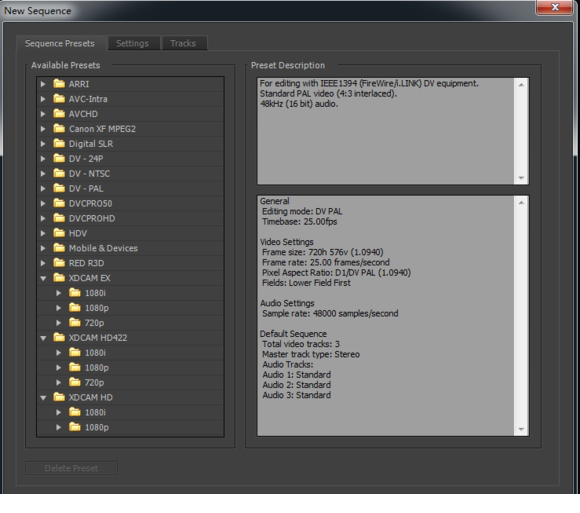580x513 pixels.
Task: Click 'Master track type: Stereo' text
Action: [x=311, y=354]
